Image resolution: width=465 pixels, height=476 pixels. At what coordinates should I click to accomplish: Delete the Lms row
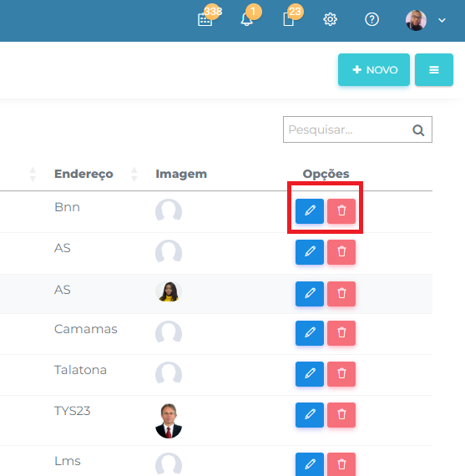(341, 464)
